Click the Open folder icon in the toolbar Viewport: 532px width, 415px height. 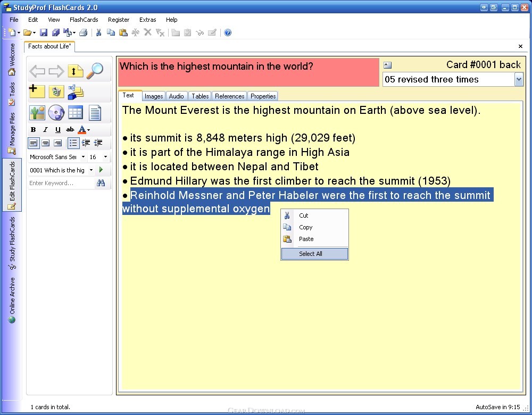(28, 32)
